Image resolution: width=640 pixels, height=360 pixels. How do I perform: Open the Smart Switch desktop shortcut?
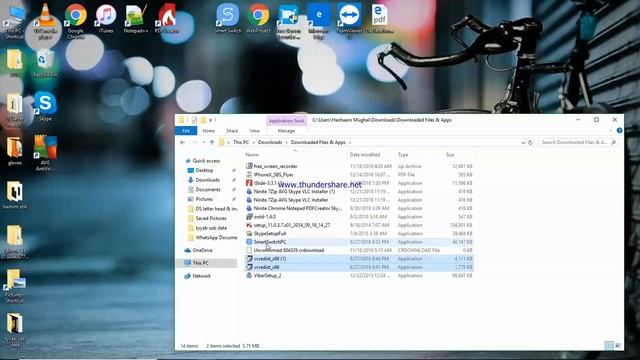point(228,18)
